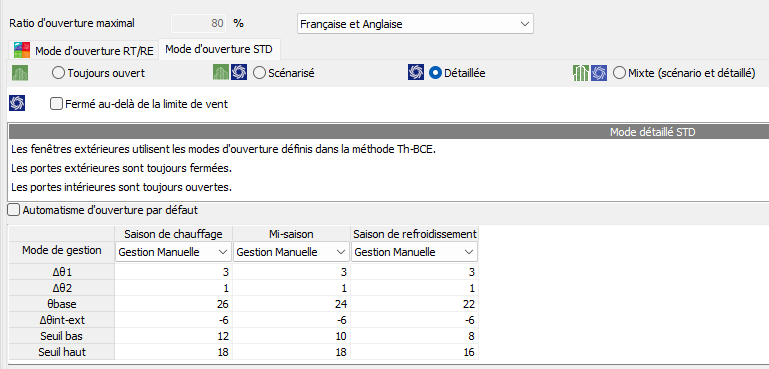Image resolution: width=769 pixels, height=369 pixels.
Task: Click the line about portes intérieures toujours ouvertes
Action: click(121, 187)
